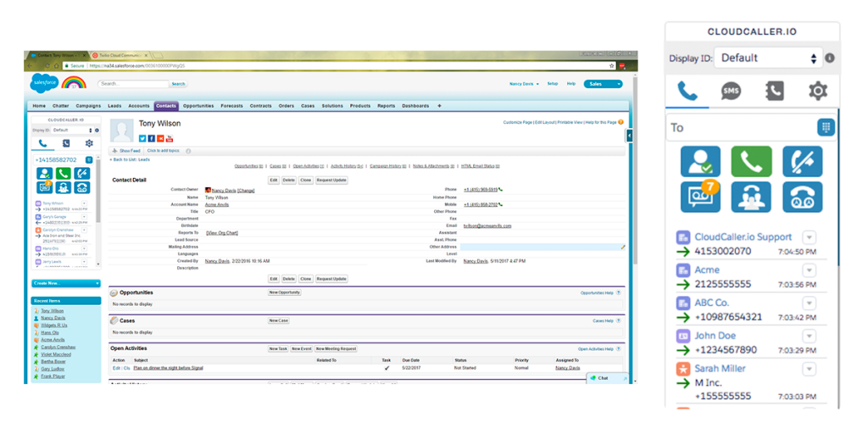The height and width of the screenshot is (434, 868).
Task: Switch to the Twilio Cloud Communications browser tab
Action: [122, 55]
